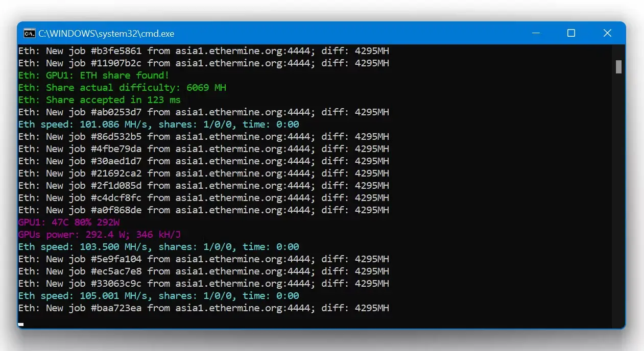644x351 pixels.
Task: Click the 'GPU1: 47C 80% 292W' line
Action: click(69, 222)
